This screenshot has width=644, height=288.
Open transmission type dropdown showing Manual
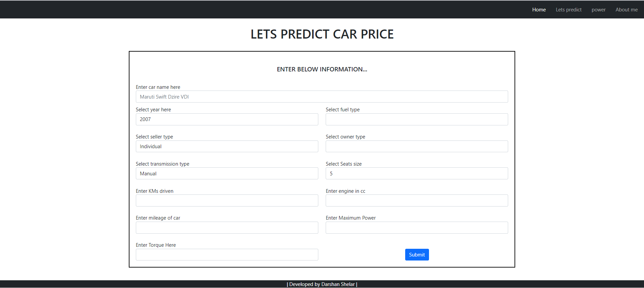(x=227, y=173)
